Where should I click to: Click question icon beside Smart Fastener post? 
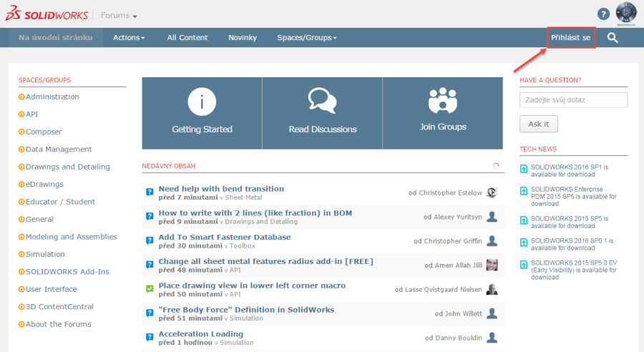(150, 240)
